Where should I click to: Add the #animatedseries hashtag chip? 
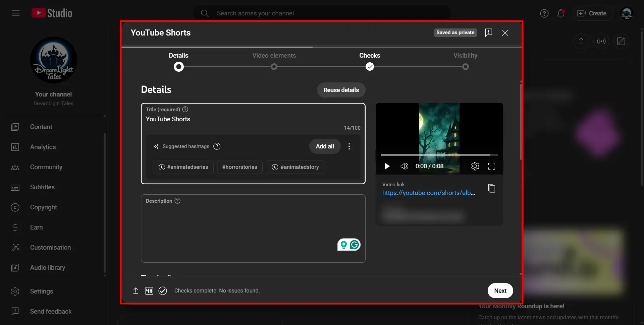(x=183, y=167)
